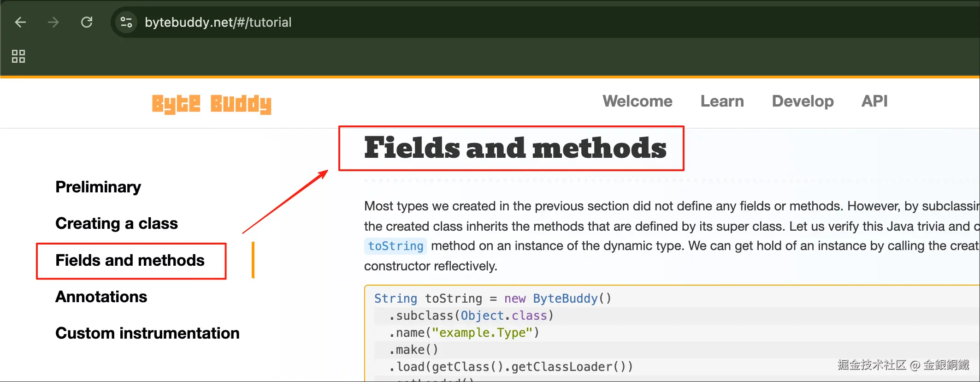Click the ByteBuddy class name in the code
This screenshot has height=382, width=980.
point(565,298)
